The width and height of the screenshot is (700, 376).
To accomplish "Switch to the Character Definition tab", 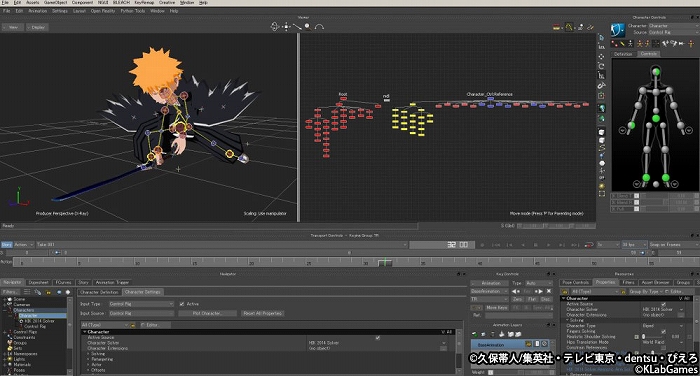I will pos(99,292).
